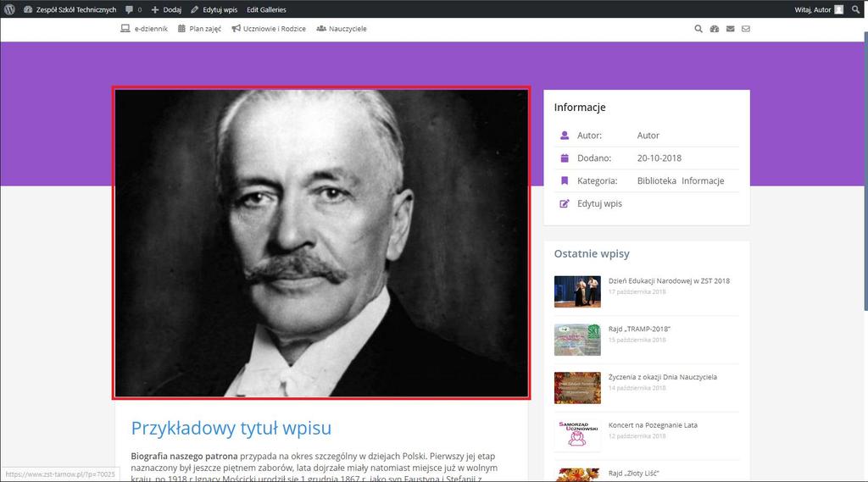Open Uczniowie i Rodzice section

click(274, 29)
